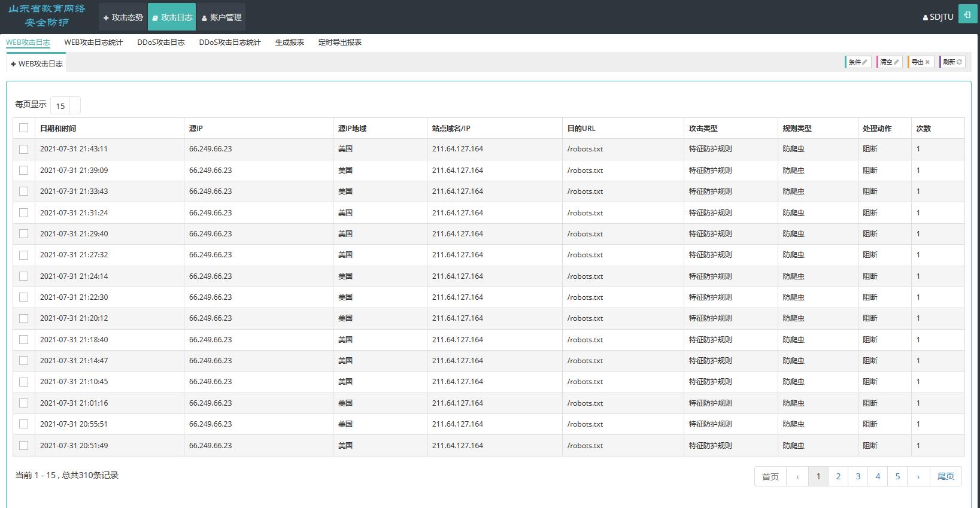This screenshot has width=980, height=508.
Task: Select pagination page 1
Action: (818, 476)
